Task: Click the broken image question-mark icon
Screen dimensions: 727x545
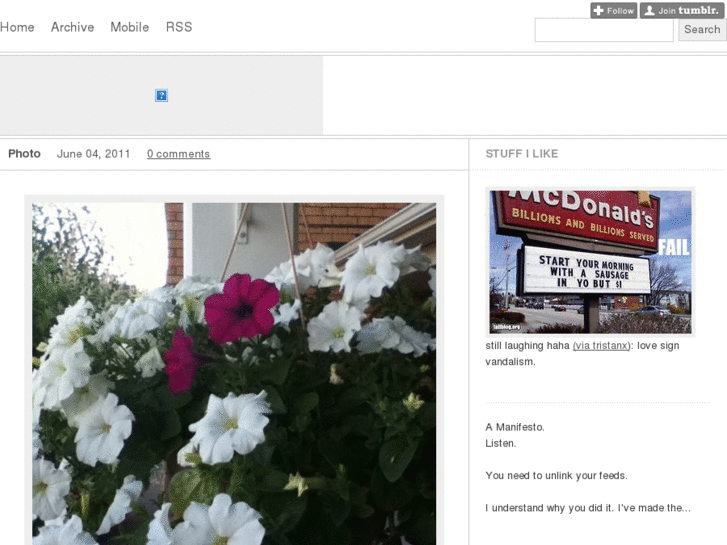Action: [161, 96]
